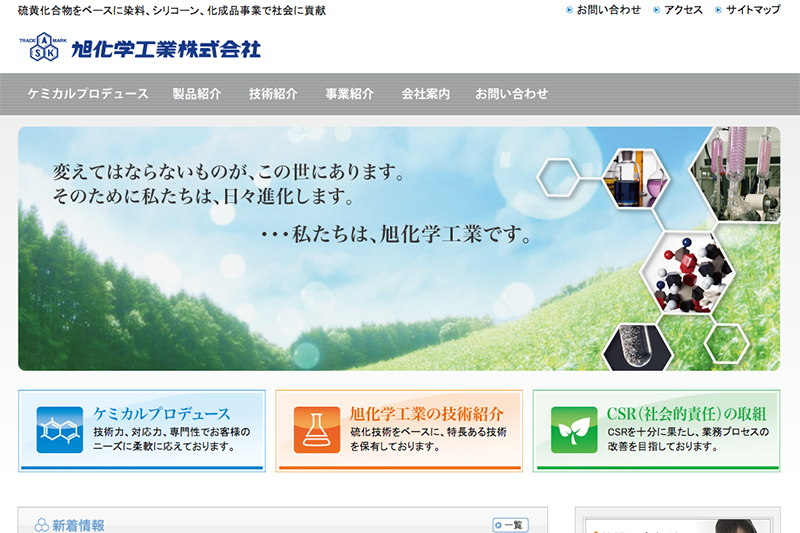Click the hexagon icon next to 新着情報
800x533 pixels.
click(42, 525)
